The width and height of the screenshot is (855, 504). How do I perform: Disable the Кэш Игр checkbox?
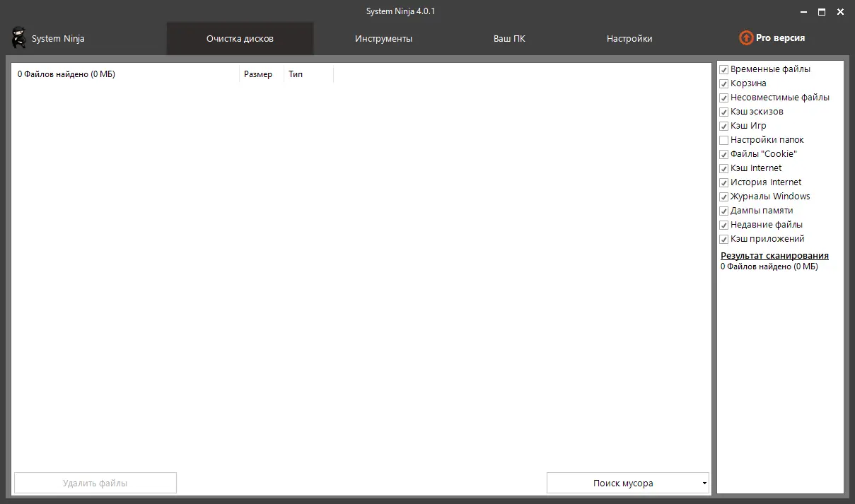coord(724,126)
